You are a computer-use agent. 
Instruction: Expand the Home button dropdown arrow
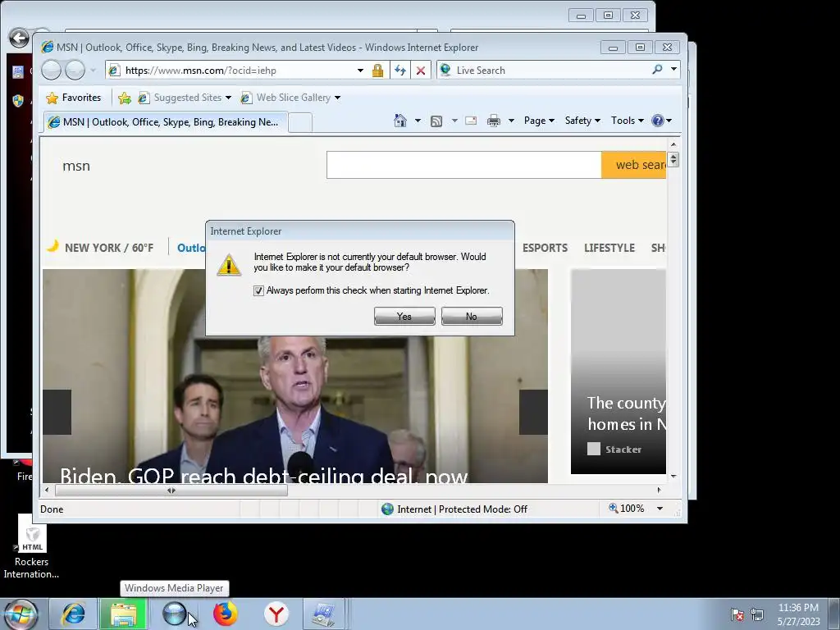pyautogui.click(x=418, y=121)
